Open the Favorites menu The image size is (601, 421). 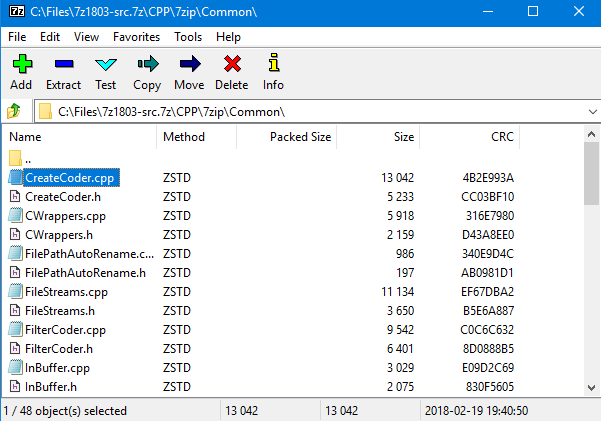pos(136,37)
